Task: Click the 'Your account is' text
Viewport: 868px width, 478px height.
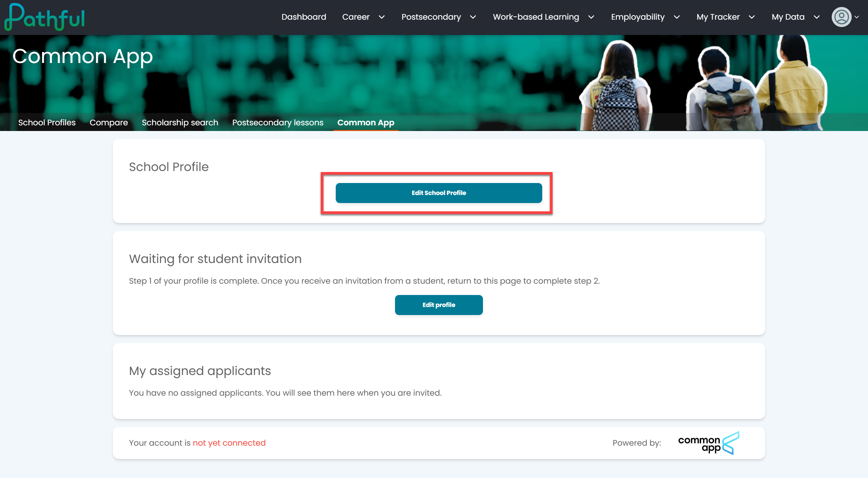Action: coord(160,443)
